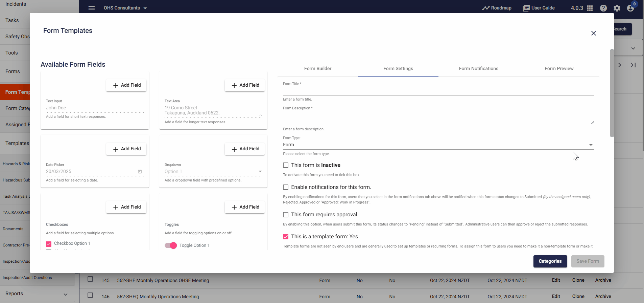The height and width of the screenshot is (303, 644).
Task: Toggle Checkbox Option 1 sample
Action: (x=49, y=244)
